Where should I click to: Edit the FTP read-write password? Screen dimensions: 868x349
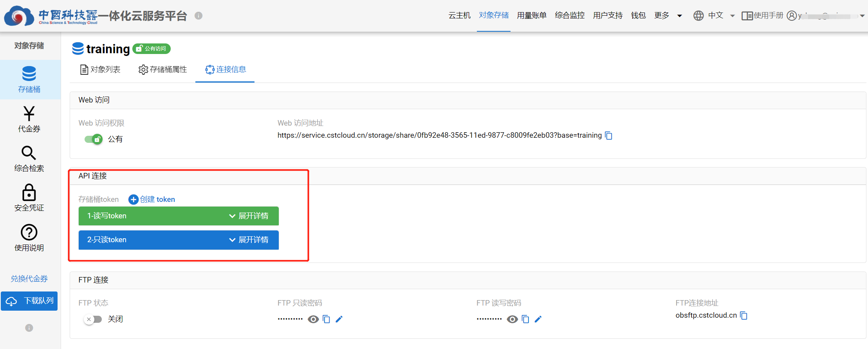pos(538,319)
